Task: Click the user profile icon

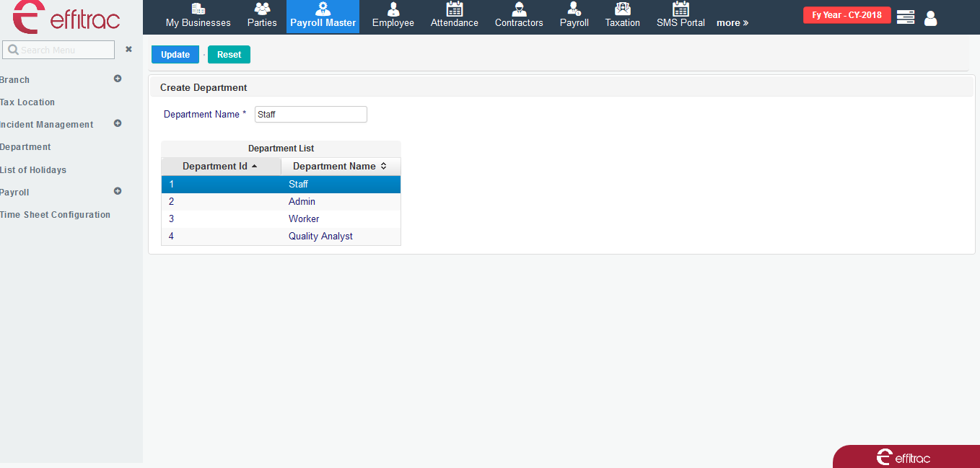Action: tap(930, 18)
